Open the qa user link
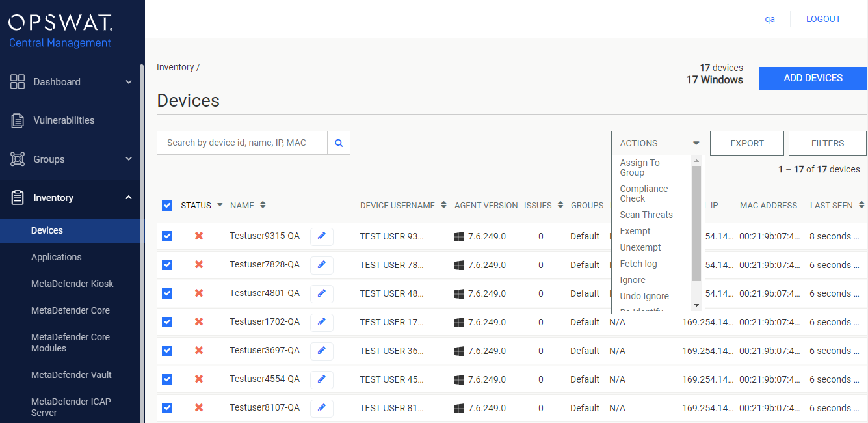 pyautogui.click(x=770, y=19)
